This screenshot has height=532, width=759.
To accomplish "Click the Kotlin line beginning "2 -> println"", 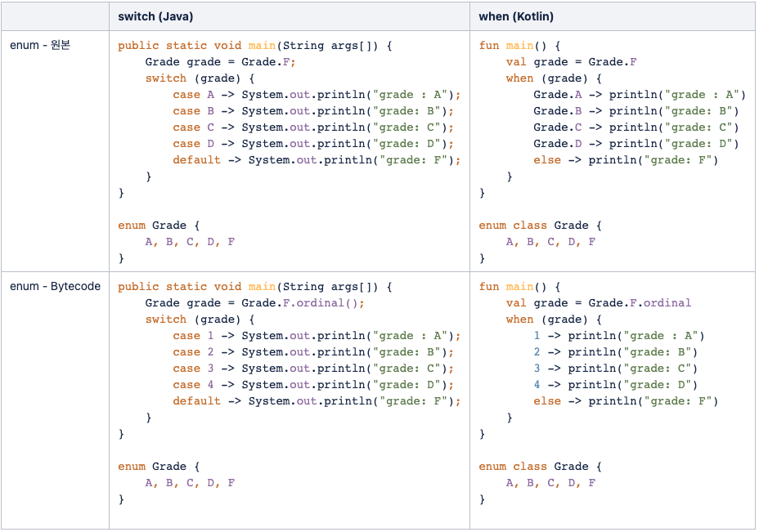I will (616, 352).
